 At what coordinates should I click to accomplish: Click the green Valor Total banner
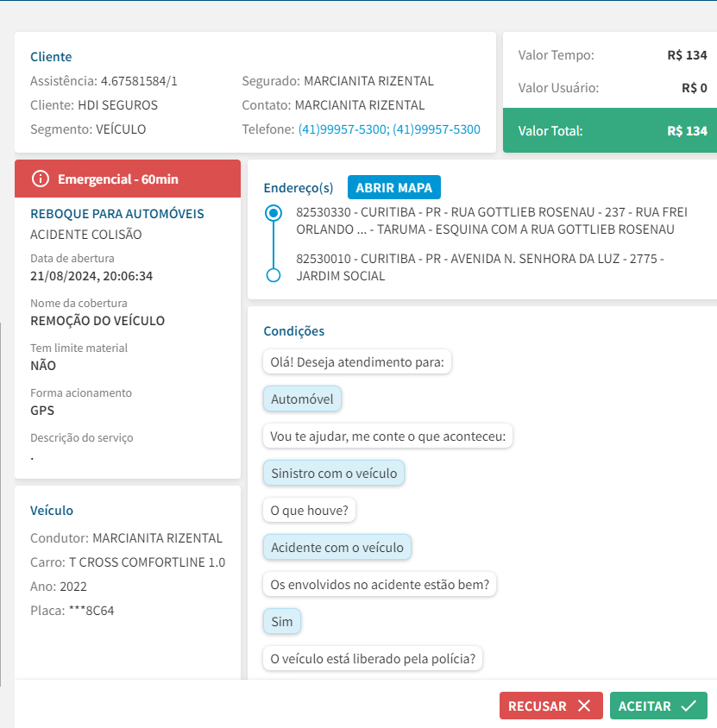(609, 131)
